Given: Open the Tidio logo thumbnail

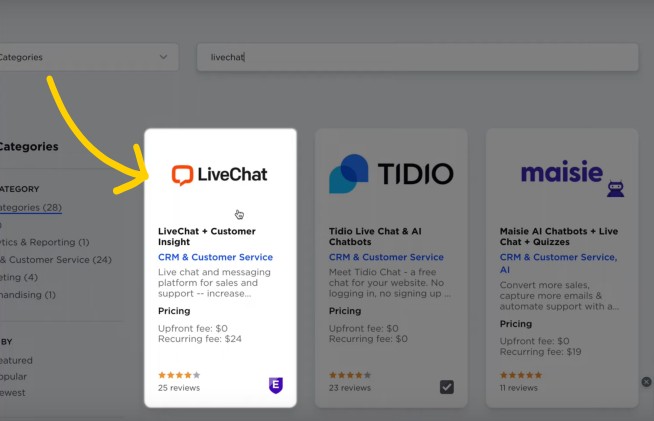Looking at the screenshot, I should [x=391, y=174].
